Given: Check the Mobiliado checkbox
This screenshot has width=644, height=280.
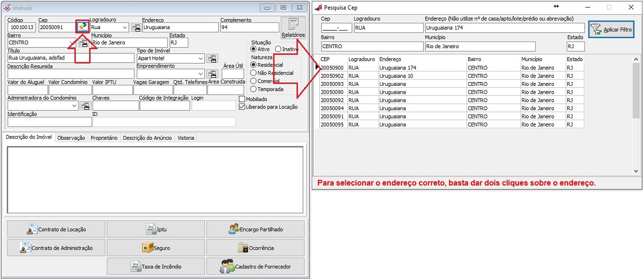Looking at the screenshot, I should point(242,99).
